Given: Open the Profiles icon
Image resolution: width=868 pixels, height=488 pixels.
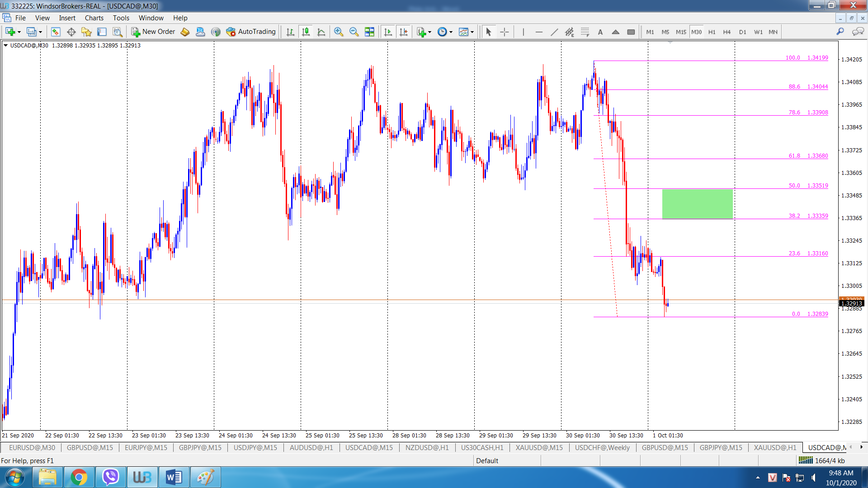Looking at the screenshot, I should point(31,32).
